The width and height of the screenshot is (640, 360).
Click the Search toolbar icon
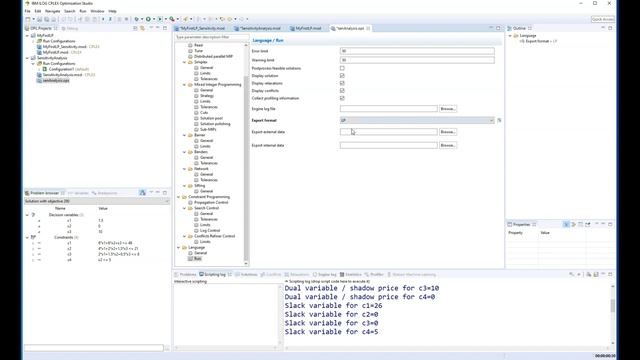(x=186, y=19)
